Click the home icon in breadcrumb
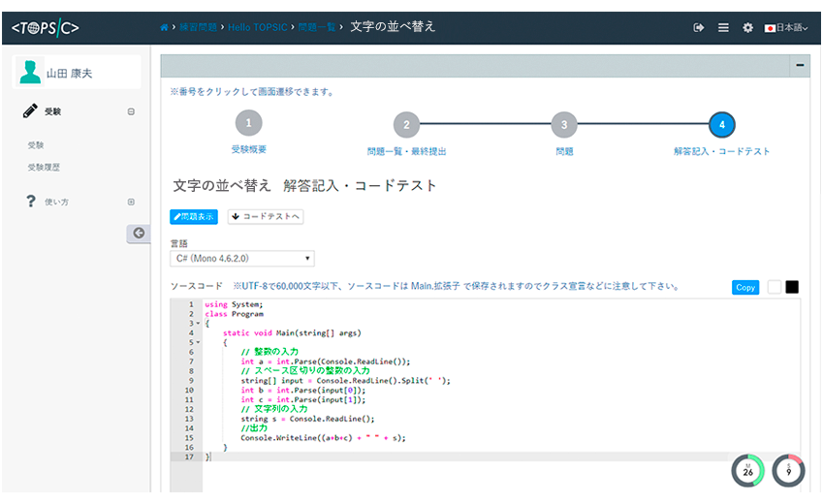This screenshot has width=823, height=504. click(164, 27)
